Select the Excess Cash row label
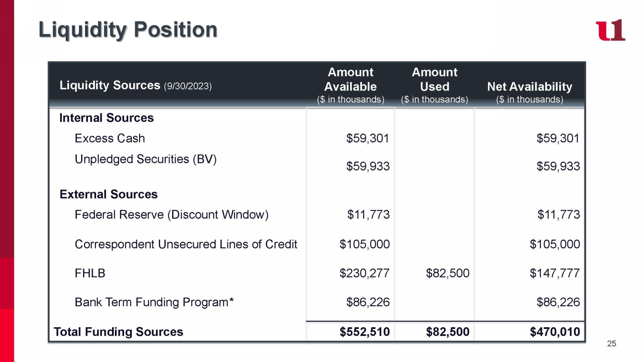 click(110, 139)
